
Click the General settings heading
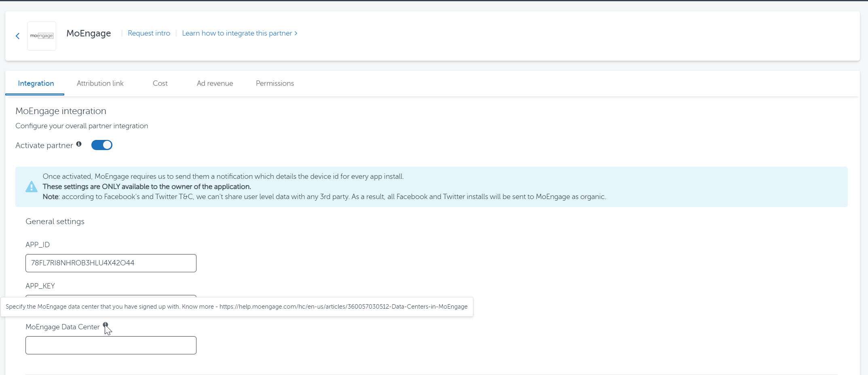[x=55, y=221]
